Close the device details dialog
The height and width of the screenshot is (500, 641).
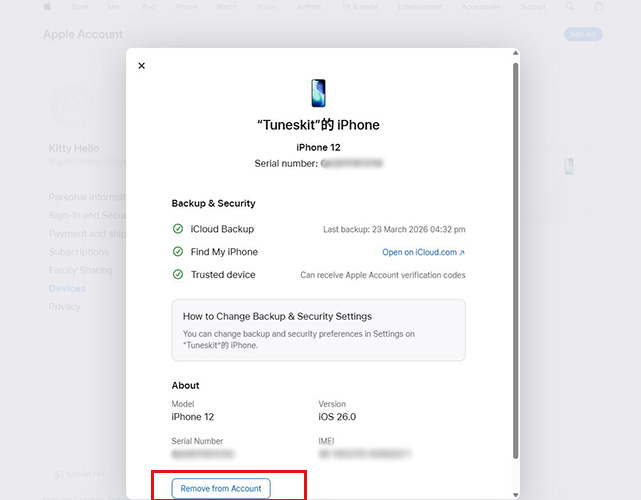coord(141,65)
